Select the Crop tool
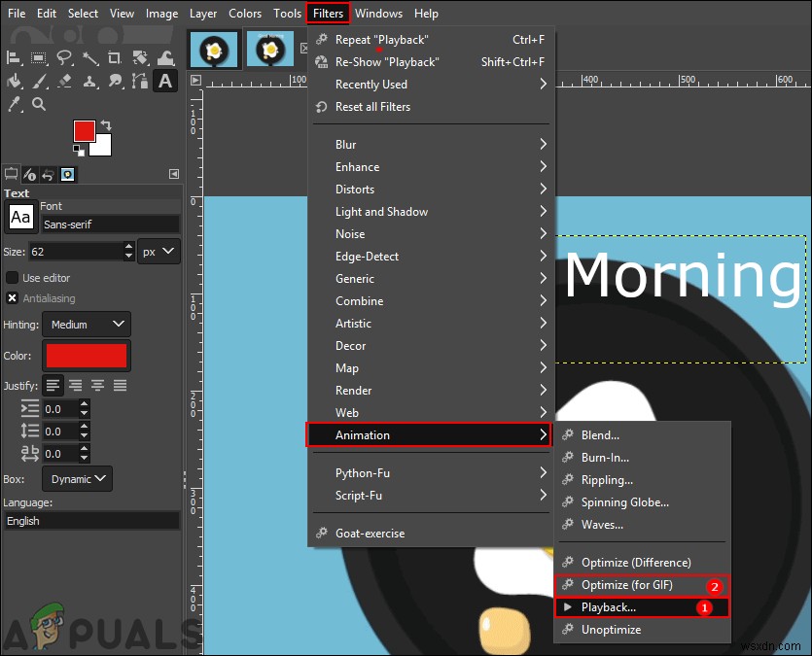The height and width of the screenshot is (656, 812). pos(114,57)
